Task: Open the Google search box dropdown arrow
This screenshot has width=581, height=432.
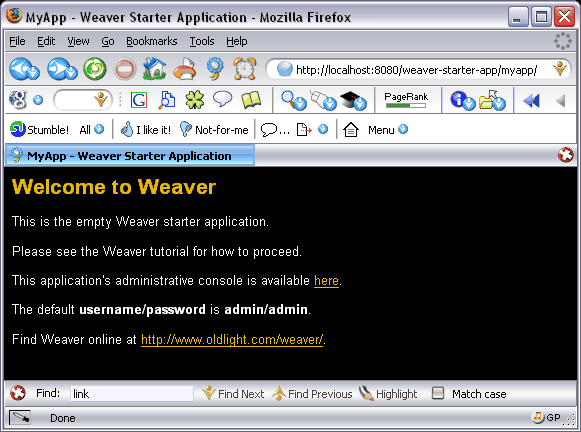Action: click(x=100, y=100)
